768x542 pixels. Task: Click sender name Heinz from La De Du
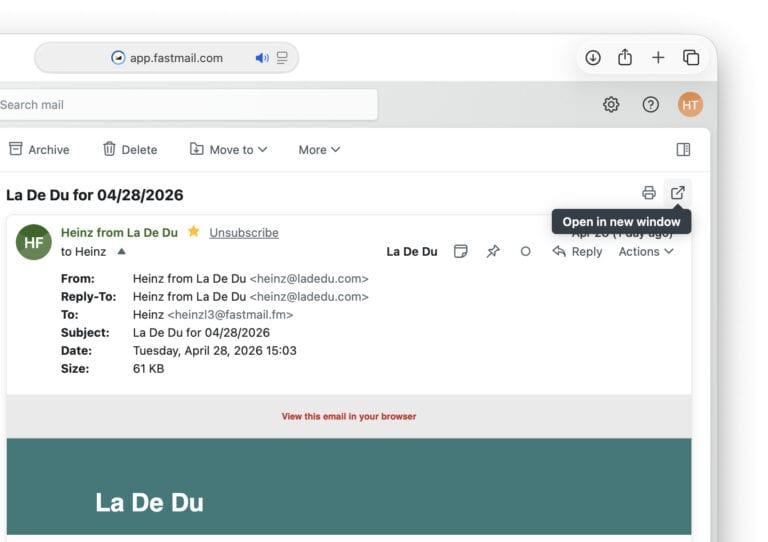[119, 233]
